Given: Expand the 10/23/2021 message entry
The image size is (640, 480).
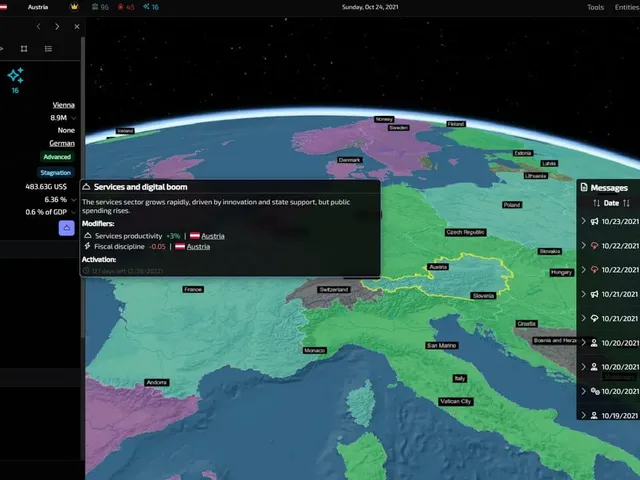Looking at the screenshot, I should pos(583,221).
